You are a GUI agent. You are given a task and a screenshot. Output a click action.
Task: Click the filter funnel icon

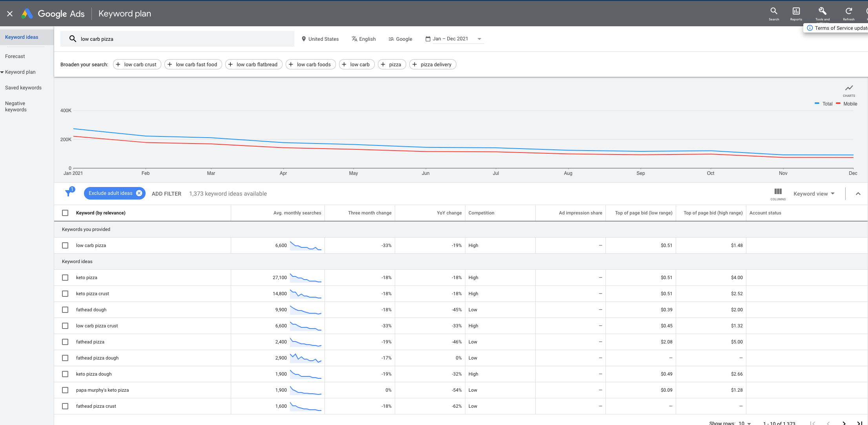69,193
